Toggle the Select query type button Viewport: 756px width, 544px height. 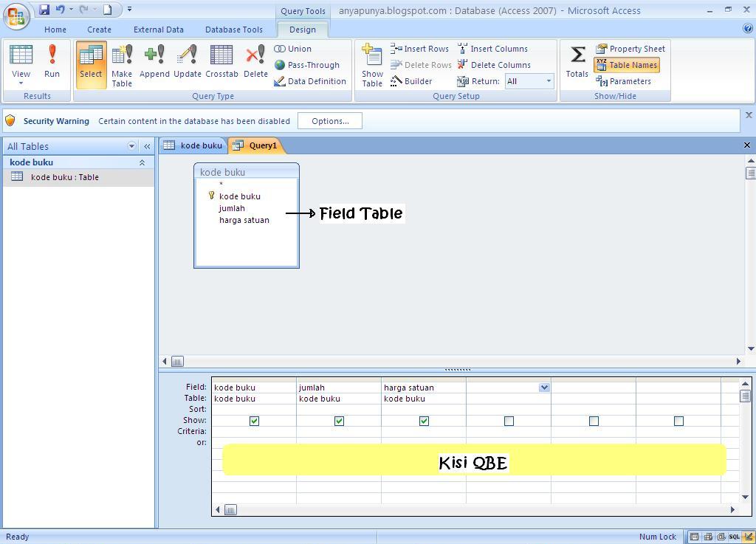(91, 65)
